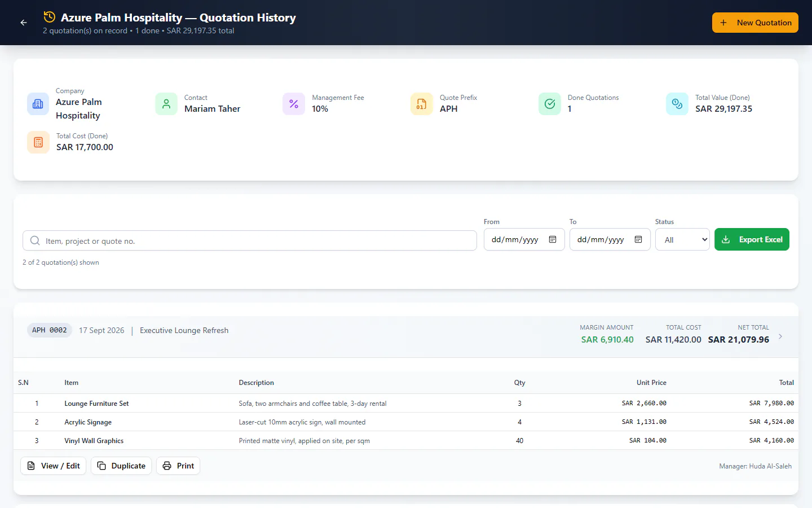Click the Total Cost calculator icon
Image resolution: width=812 pixels, height=508 pixels.
point(38,142)
